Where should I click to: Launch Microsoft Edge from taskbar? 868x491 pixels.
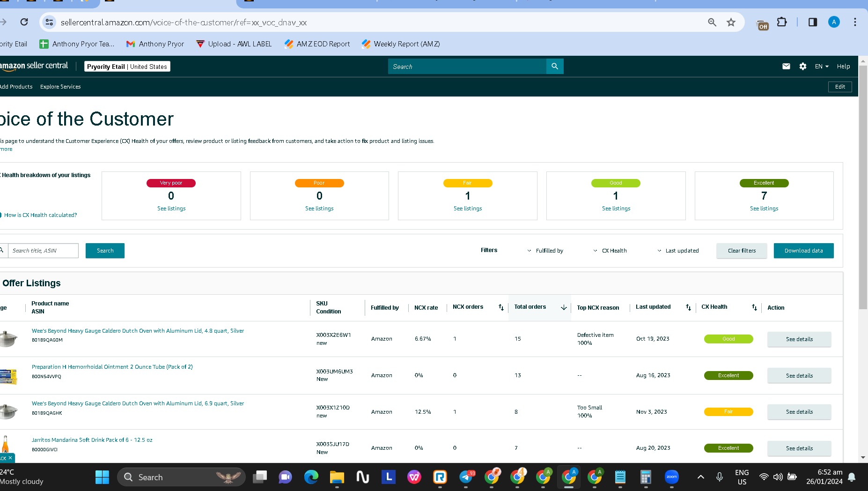(311, 477)
